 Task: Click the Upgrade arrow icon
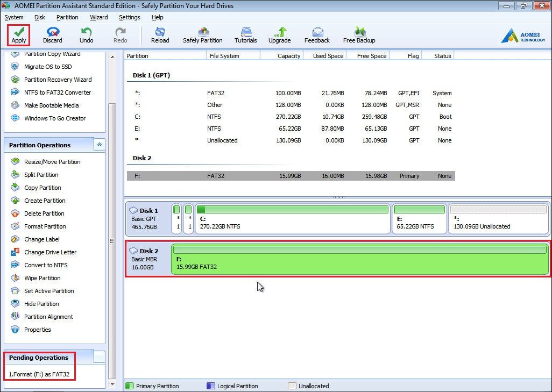pyautogui.click(x=279, y=32)
